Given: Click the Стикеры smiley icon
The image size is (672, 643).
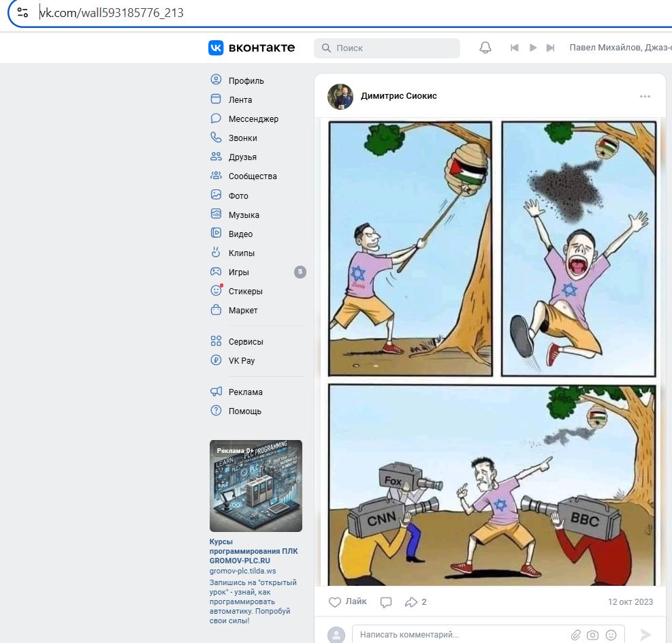Looking at the screenshot, I should click(x=216, y=291).
